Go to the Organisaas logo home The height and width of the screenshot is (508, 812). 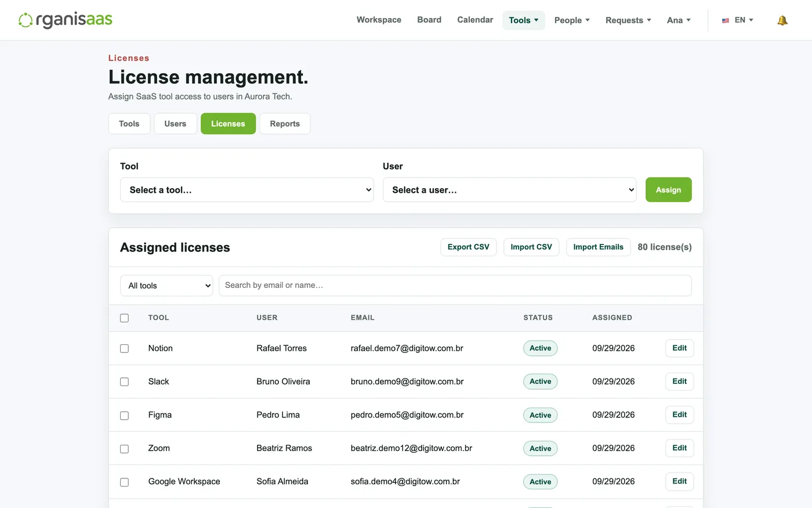(x=66, y=20)
